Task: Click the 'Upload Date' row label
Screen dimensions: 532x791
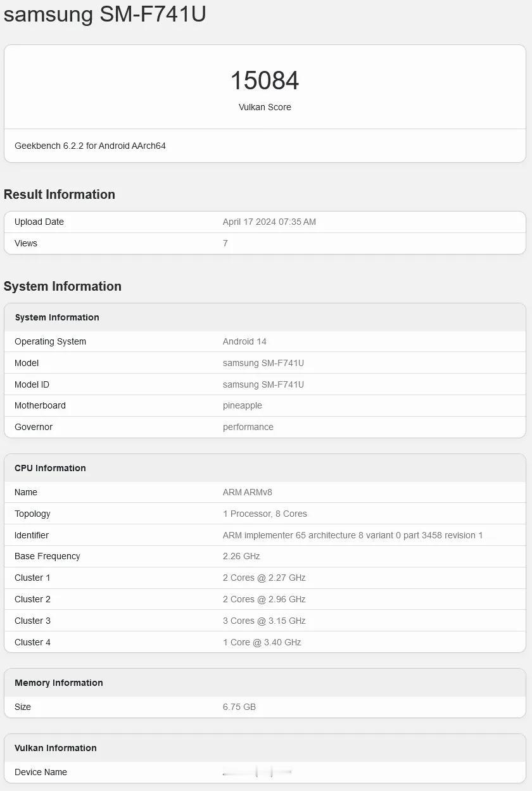Action: [39, 222]
